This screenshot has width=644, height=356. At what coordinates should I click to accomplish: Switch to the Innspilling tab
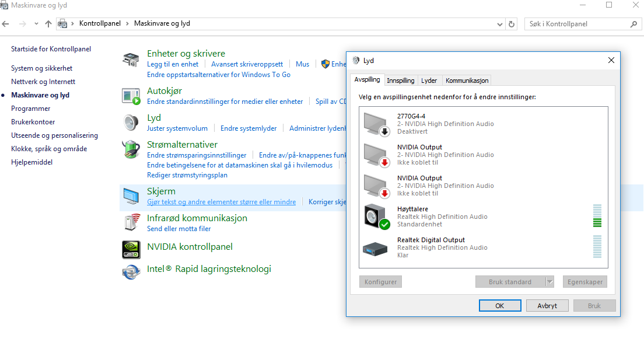click(x=400, y=81)
